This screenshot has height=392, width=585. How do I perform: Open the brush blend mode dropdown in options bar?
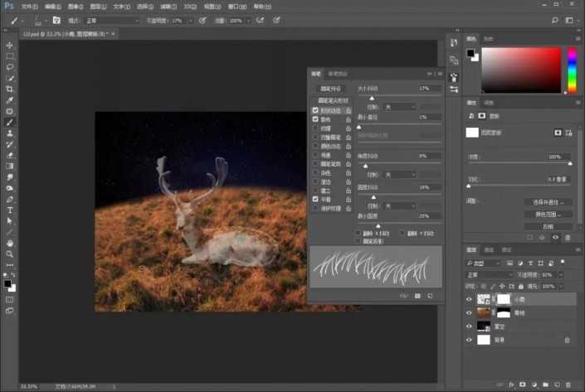(114, 20)
